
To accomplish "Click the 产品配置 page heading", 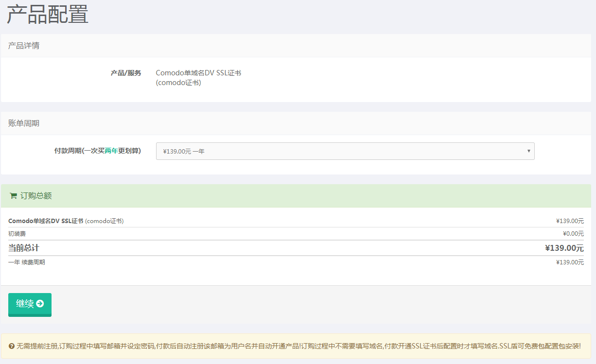I will pos(47,14).
